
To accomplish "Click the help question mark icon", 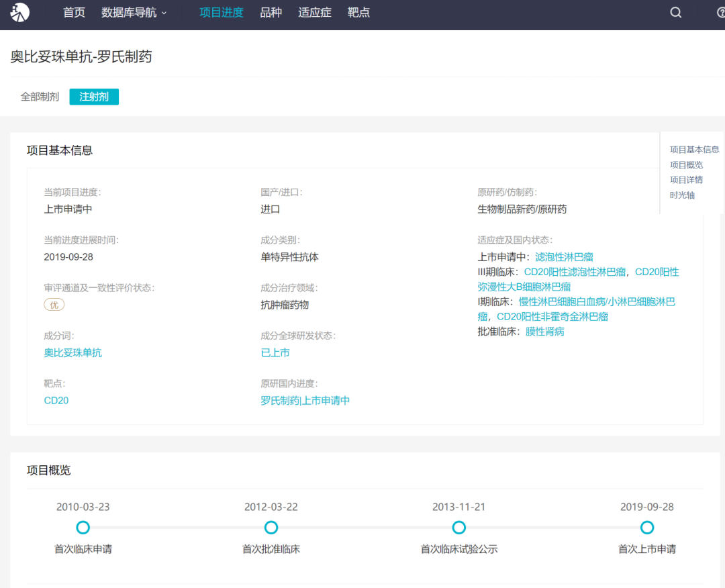I will point(721,13).
